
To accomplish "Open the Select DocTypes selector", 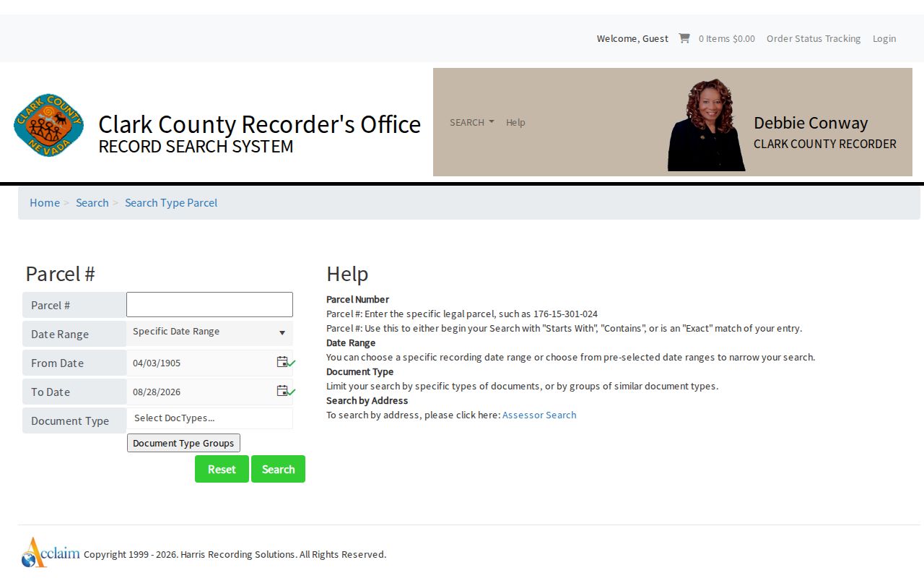I will pos(209,418).
